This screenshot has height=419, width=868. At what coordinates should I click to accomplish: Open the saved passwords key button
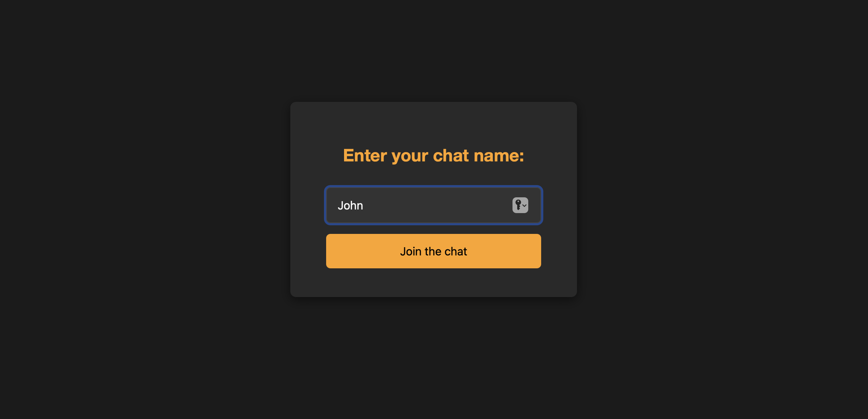tap(520, 205)
